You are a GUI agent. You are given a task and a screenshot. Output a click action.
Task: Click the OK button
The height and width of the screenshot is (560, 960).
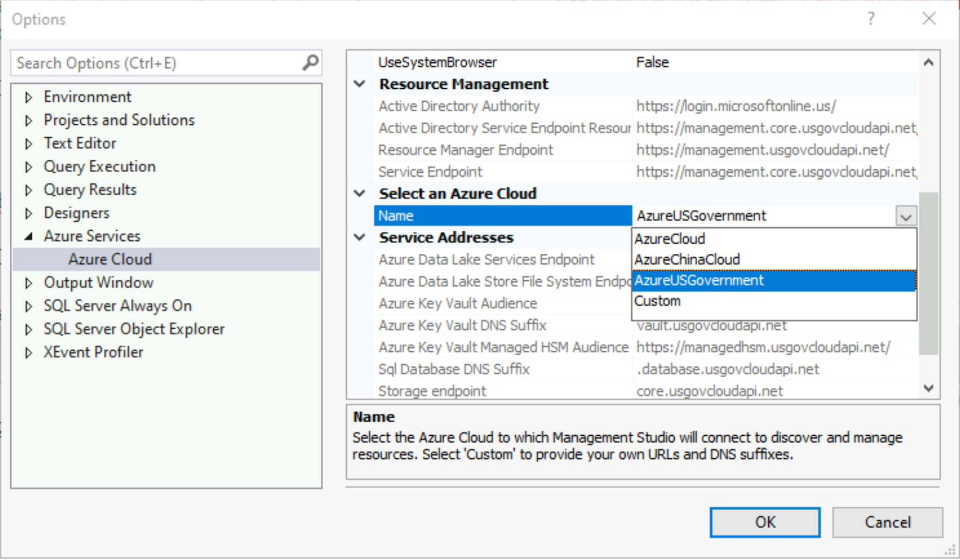click(x=765, y=522)
